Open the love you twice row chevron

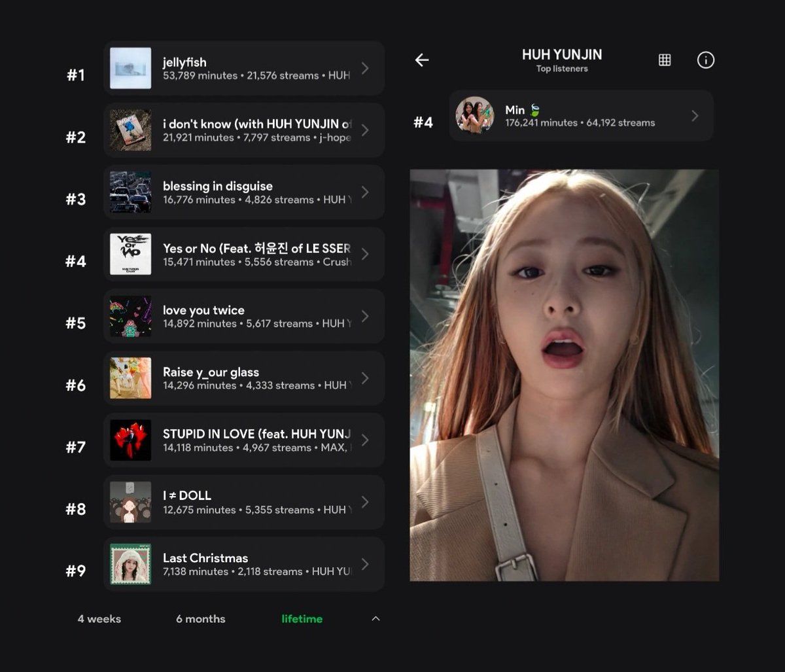coord(365,316)
